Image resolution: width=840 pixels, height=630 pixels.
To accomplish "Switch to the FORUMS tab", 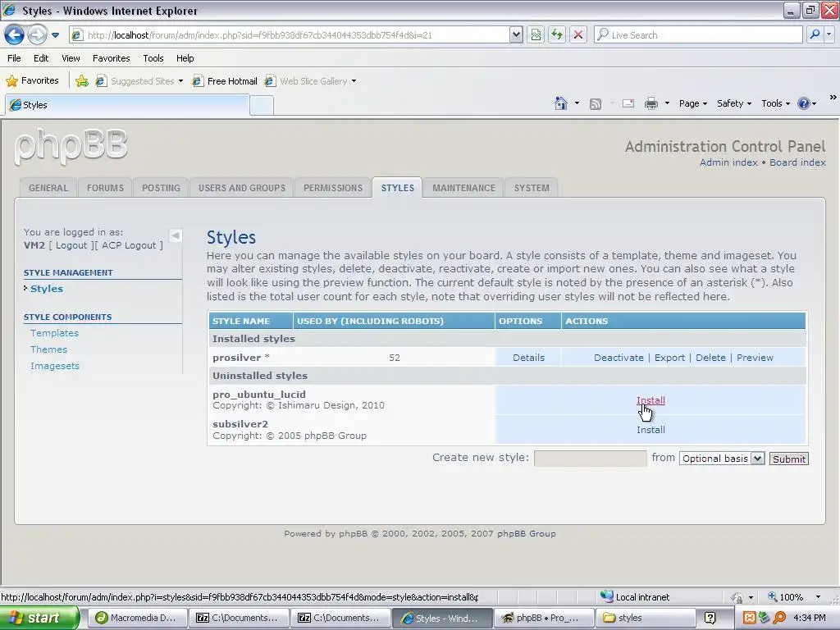I will click(105, 188).
